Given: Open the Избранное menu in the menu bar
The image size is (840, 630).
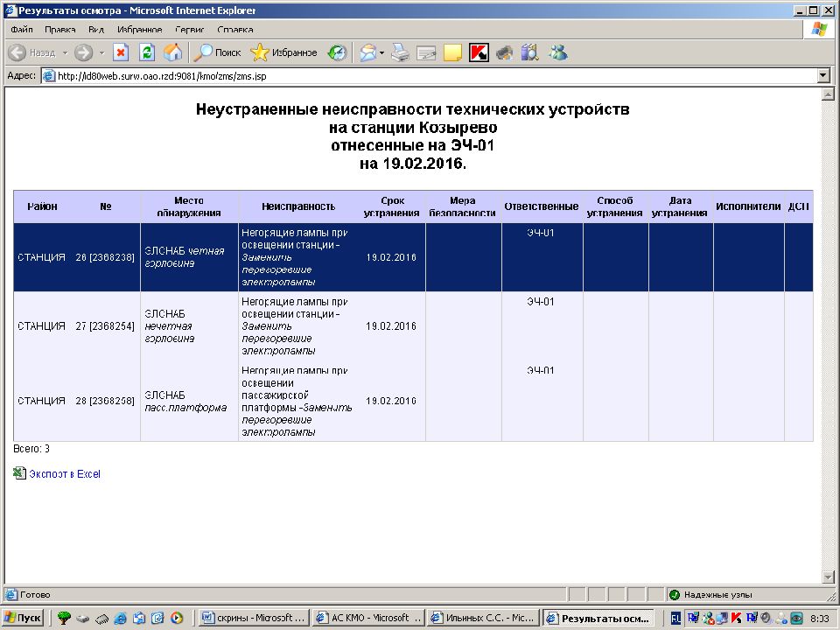Looking at the screenshot, I should (x=139, y=30).
